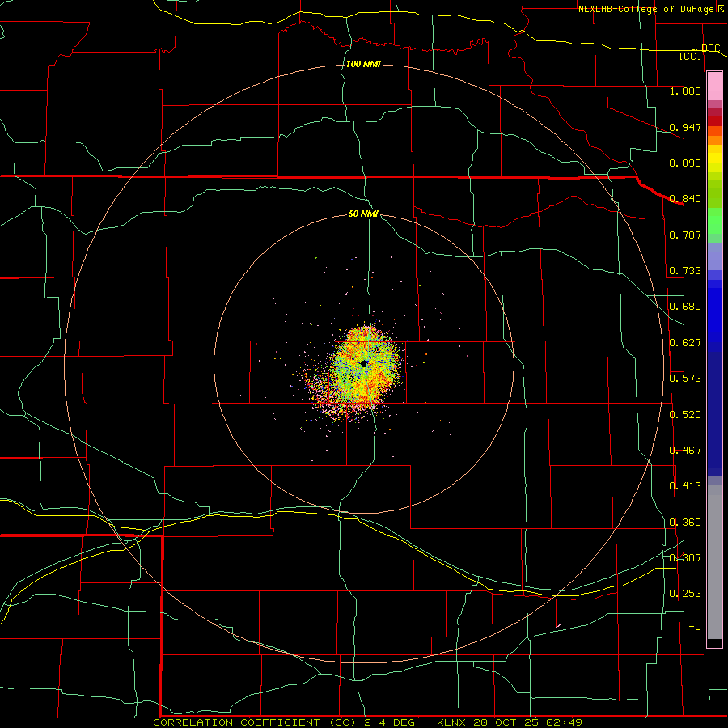
Task: Click the 0.360 scale value
Action: [685, 523]
